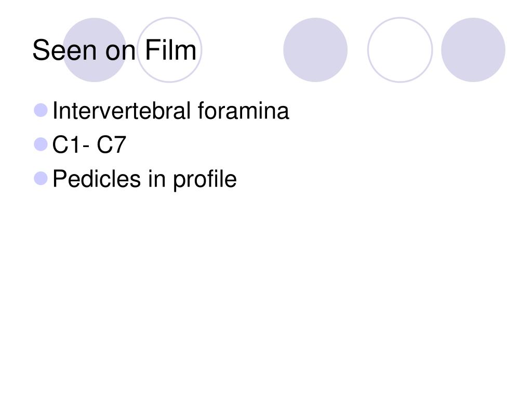
Task: Click the filled lavender circle nearest the slide's corner
Action: click(473, 50)
